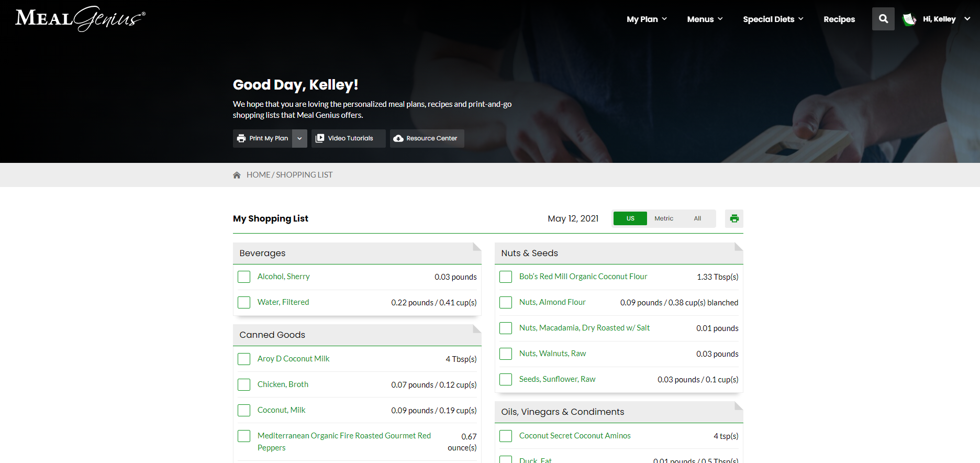This screenshot has width=980, height=463.
Task: Click the user avatar next to Hi, Kelley
Action: 909,19
